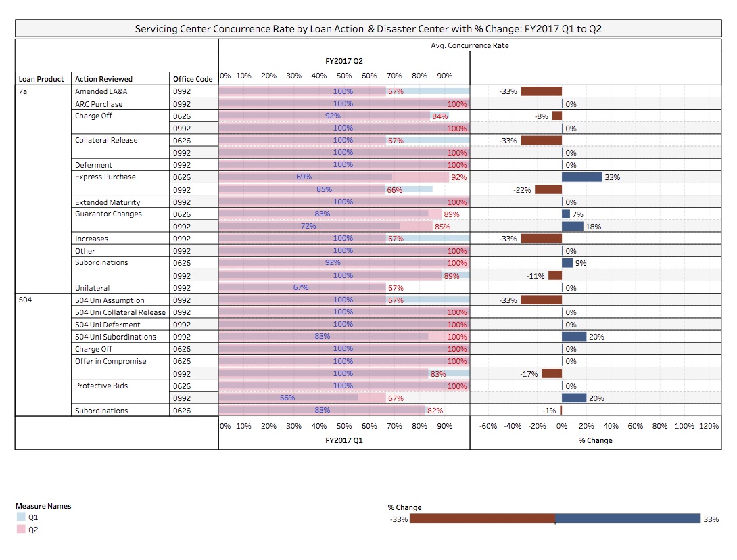The width and height of the screenshot is (737, 560).
Task: Click the Q2 pink legend swatch
Action: tap(21, 530)
